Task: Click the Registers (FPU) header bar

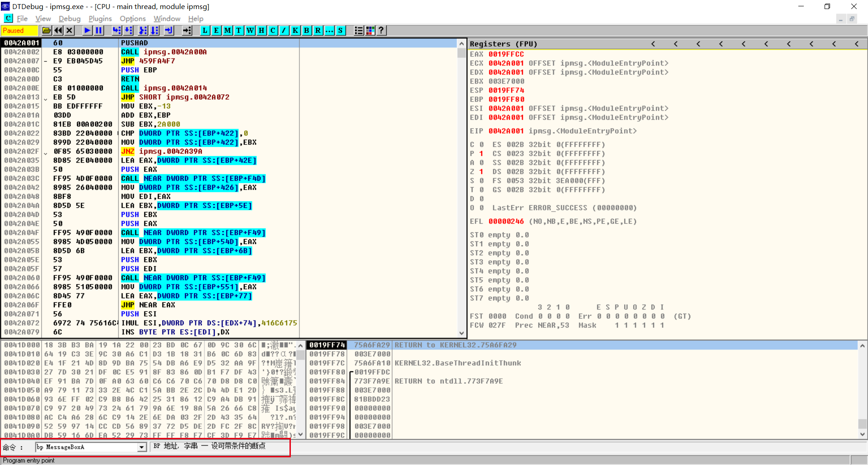Action: (668, 44)
